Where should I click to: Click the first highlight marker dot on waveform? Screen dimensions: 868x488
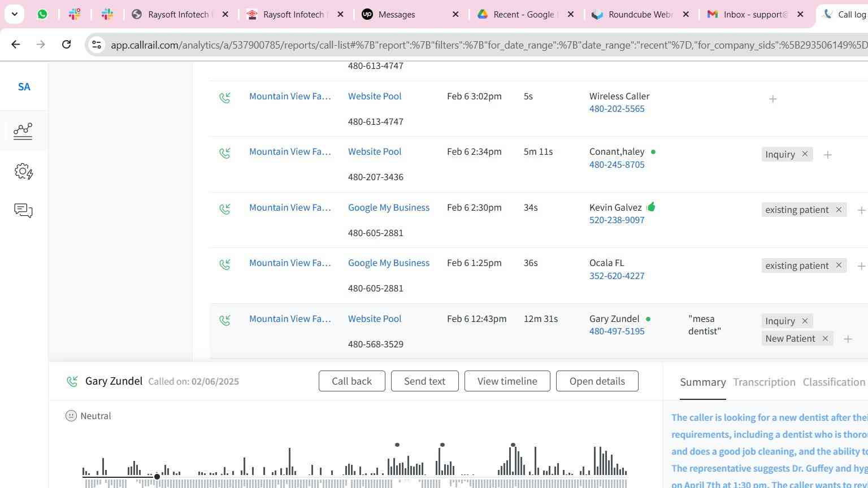click(397, 445)
